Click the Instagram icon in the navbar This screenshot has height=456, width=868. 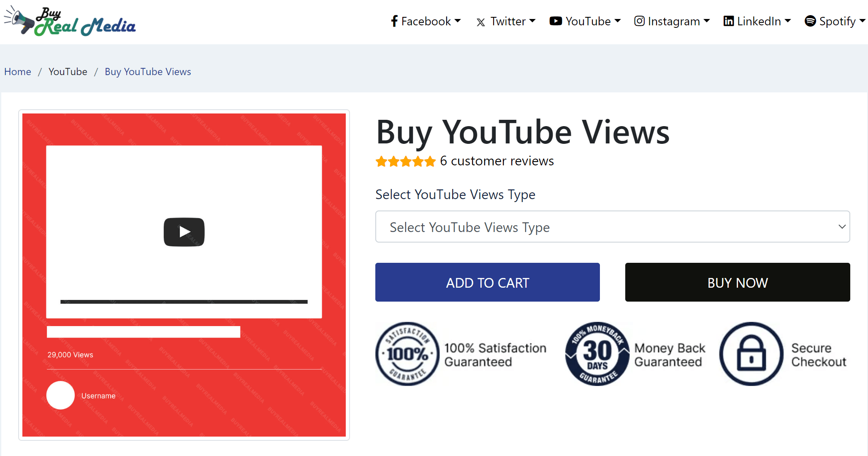coord(639,21)
